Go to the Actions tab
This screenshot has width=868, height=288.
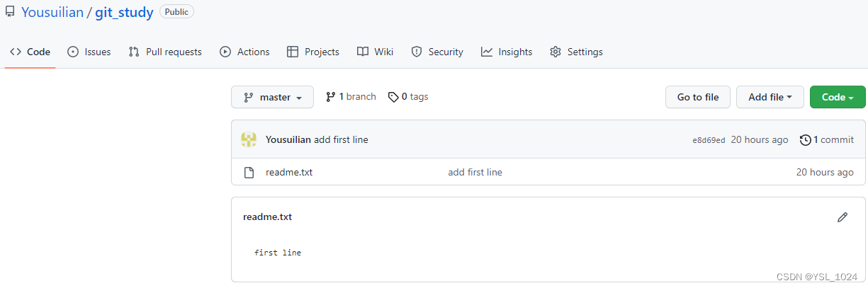(244, 52)
